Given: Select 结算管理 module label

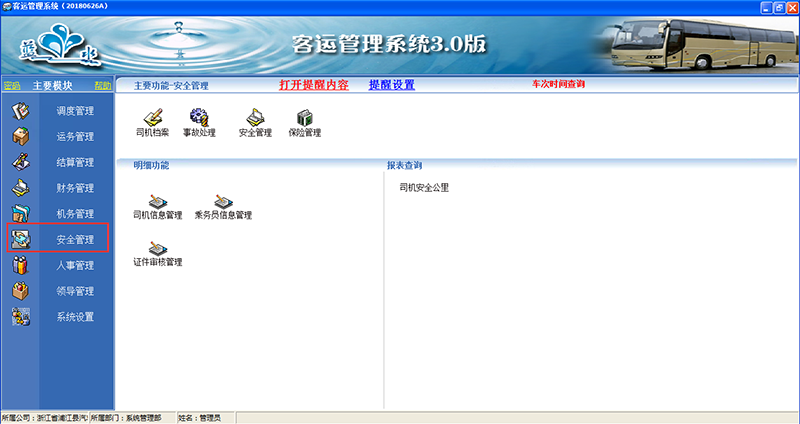Looking at the screenshot, I should pyautogui.click(x=75, y=162).
